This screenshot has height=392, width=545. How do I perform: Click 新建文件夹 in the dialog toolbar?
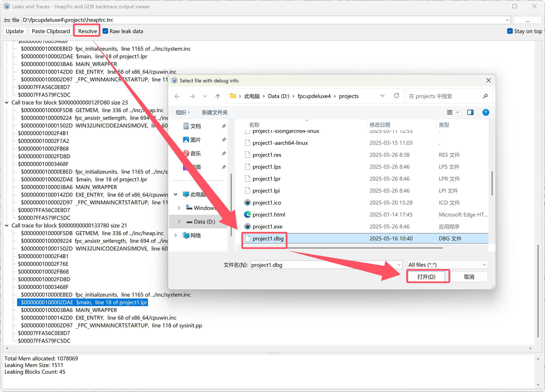pyautogui.click(x=215, y=112)
